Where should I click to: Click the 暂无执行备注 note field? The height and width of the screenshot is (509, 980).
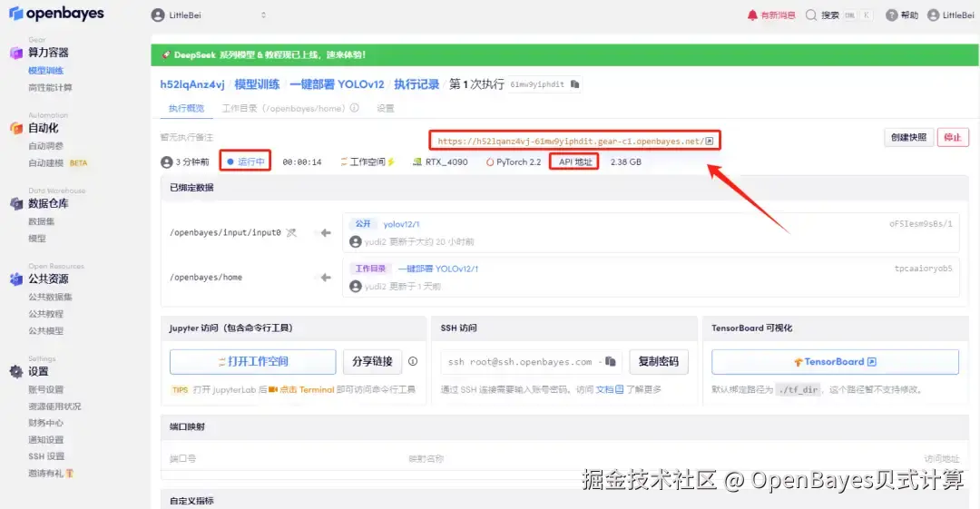tap(186, 137)
